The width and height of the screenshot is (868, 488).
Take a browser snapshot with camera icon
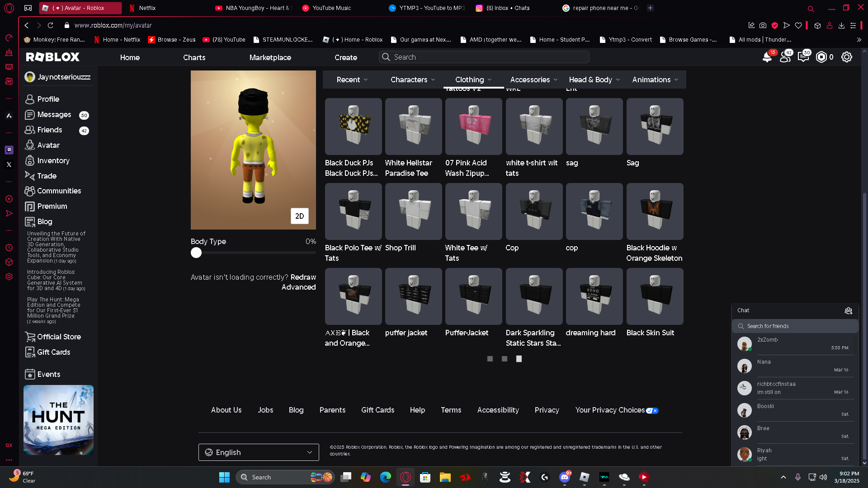763,25
